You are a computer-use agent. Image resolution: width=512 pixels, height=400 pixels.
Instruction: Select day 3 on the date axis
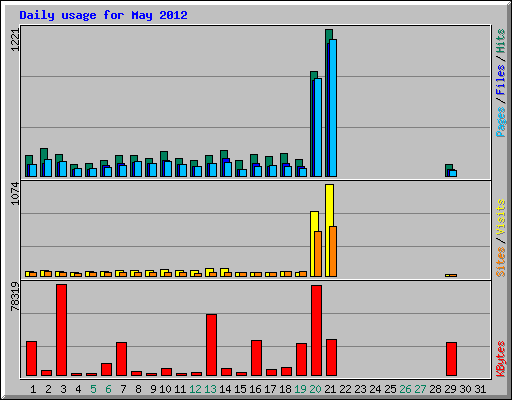[x=63, y=389]
